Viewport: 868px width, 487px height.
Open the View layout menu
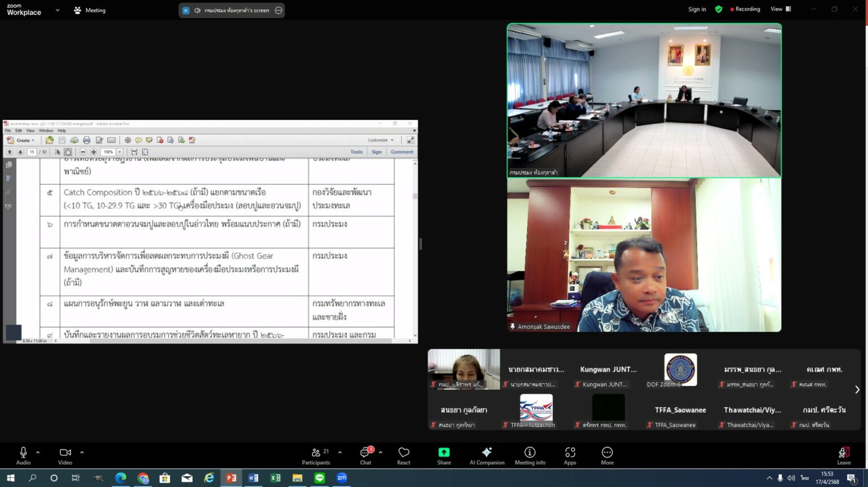(780, 9)
